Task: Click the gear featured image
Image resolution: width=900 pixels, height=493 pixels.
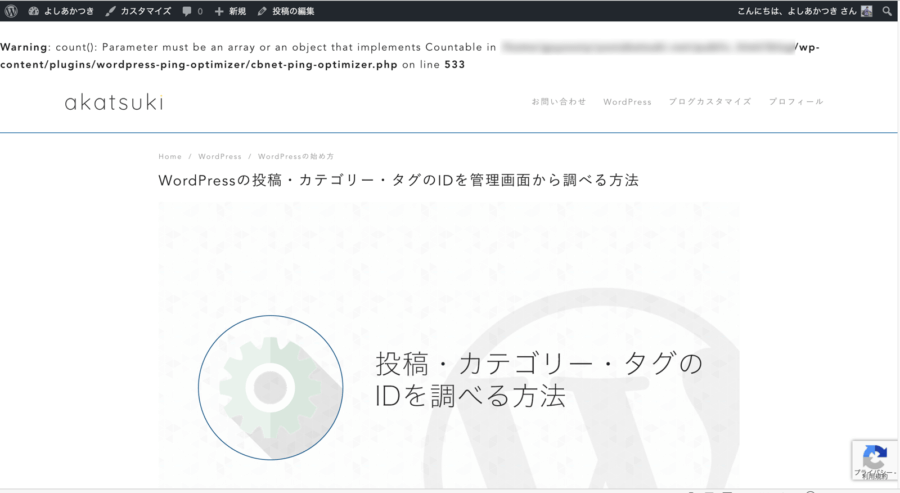Action: click(270, 386)
